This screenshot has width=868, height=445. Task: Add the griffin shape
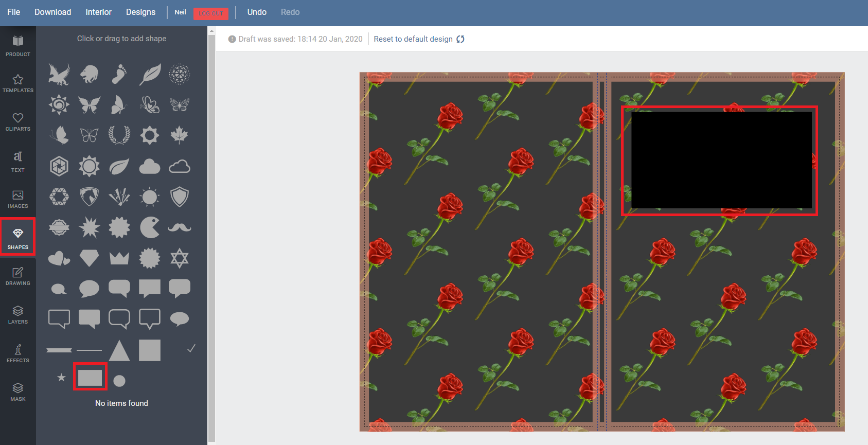59,75
